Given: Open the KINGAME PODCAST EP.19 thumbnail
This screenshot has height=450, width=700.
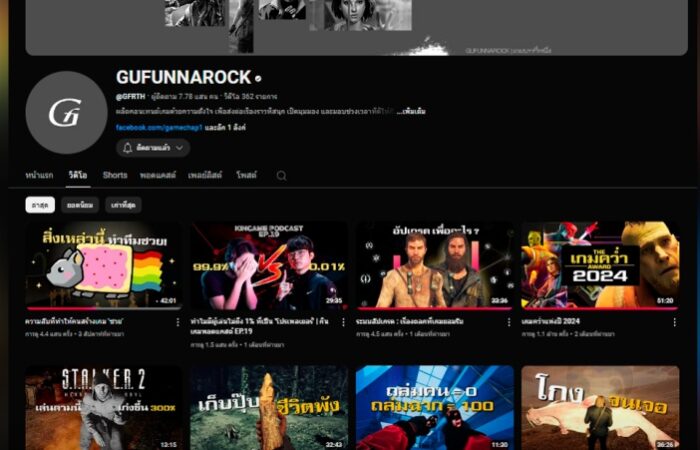Looking at the screenshot, I should (269, 266).
